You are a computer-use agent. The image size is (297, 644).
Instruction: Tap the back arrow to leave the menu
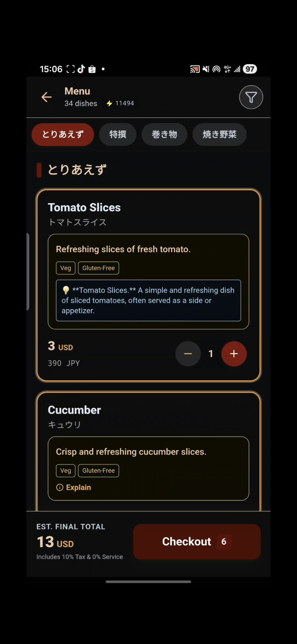click(x=46, y=97)
